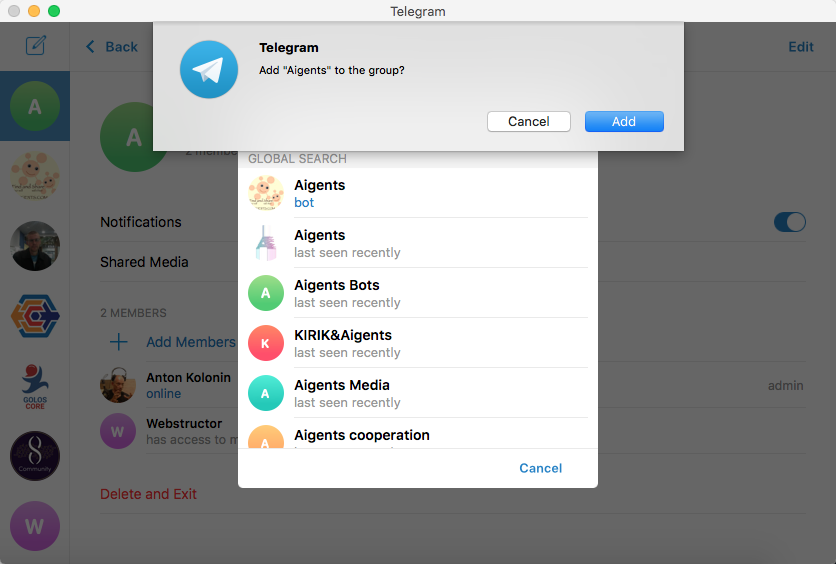The image size is (836, 564).
Task: Open the S Community chat in sidebar
Action: coord(35,456)
